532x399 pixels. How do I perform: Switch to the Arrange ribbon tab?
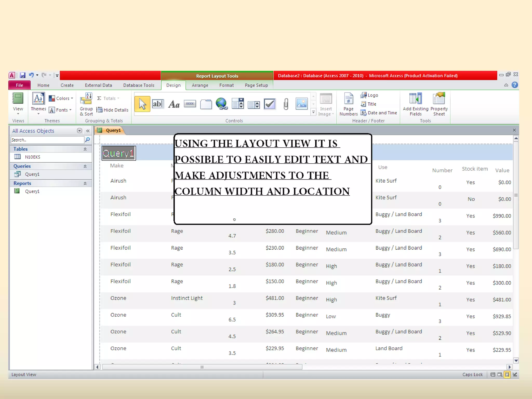pos(200,85)
